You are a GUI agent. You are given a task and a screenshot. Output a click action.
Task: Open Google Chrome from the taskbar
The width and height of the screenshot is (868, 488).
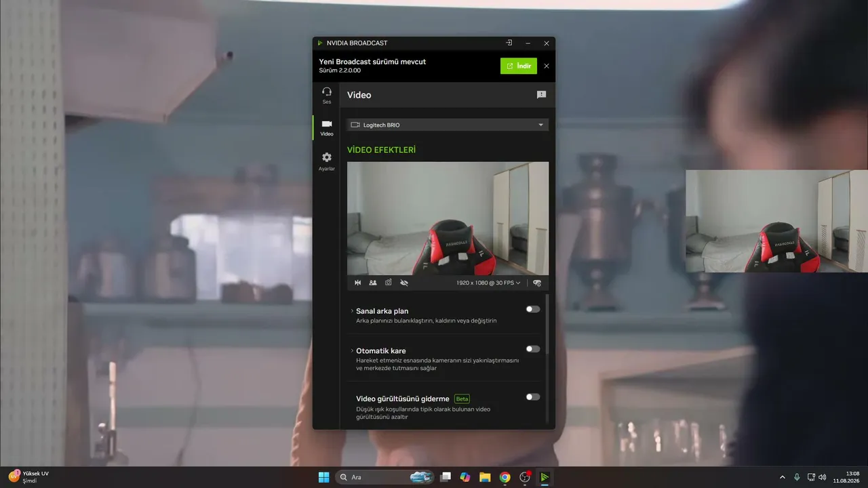[x=505, y=477]
